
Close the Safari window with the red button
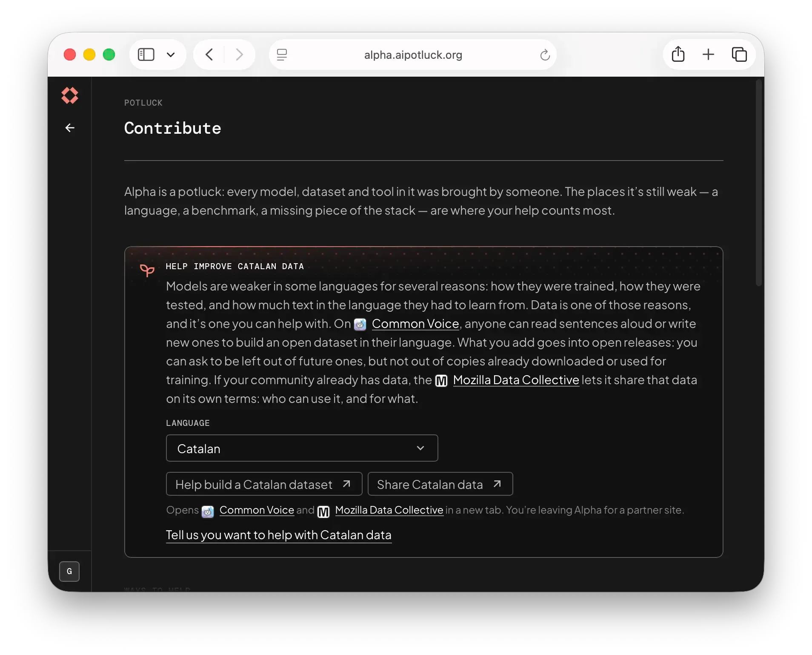coord(70,55)
